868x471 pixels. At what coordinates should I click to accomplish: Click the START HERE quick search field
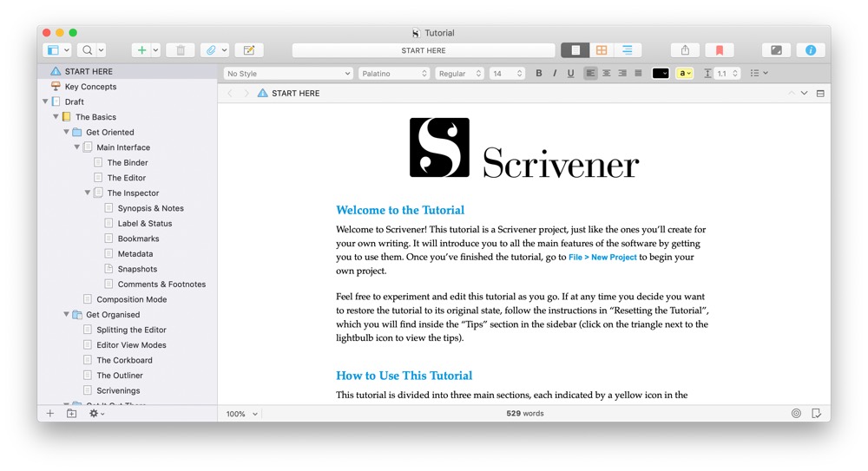click(x=424, y=50)
